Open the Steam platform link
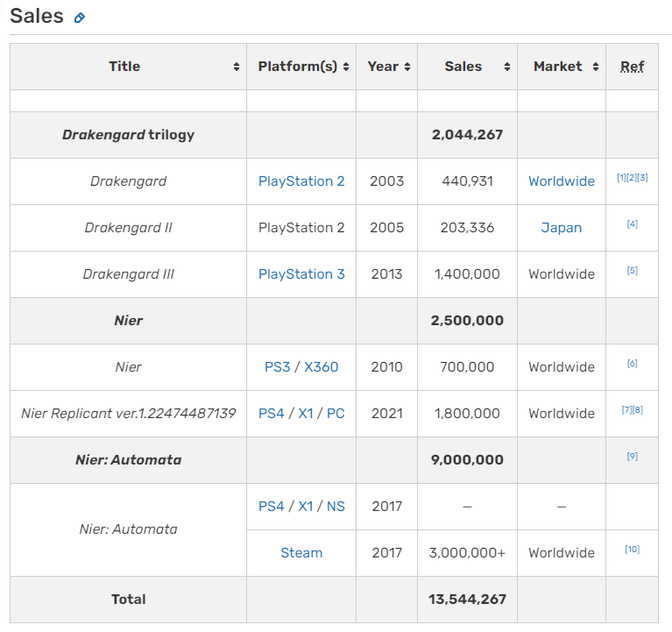The width and height of the screenshot is (672, 632). (301, 553)
